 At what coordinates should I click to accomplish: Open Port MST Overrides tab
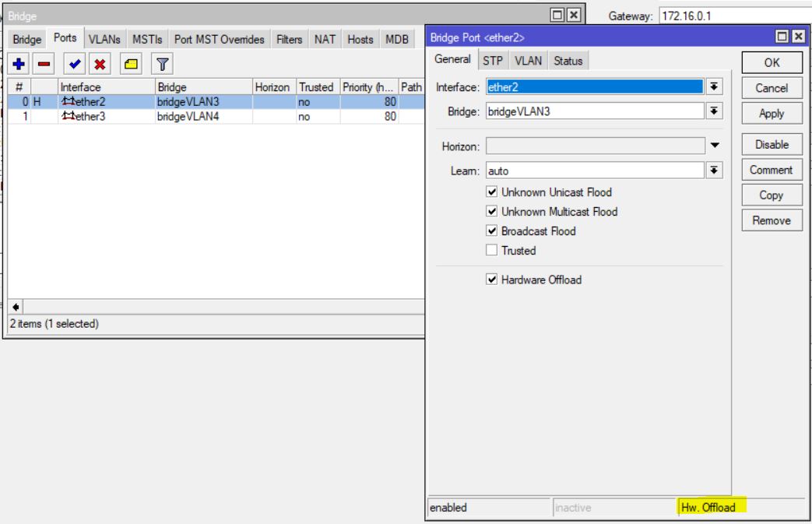click(x=219, y=40)
